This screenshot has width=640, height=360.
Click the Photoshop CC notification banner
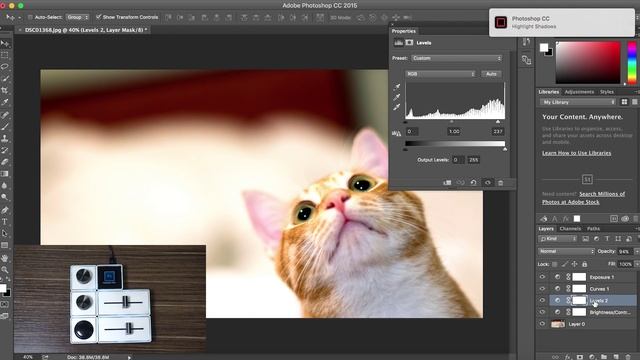[x=562, y=22]
